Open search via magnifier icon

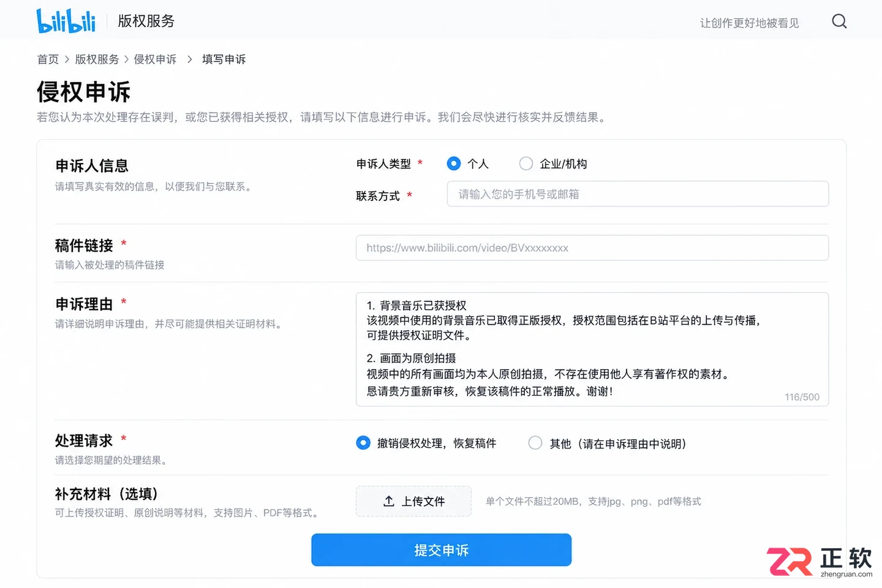(x=839, y=21)
